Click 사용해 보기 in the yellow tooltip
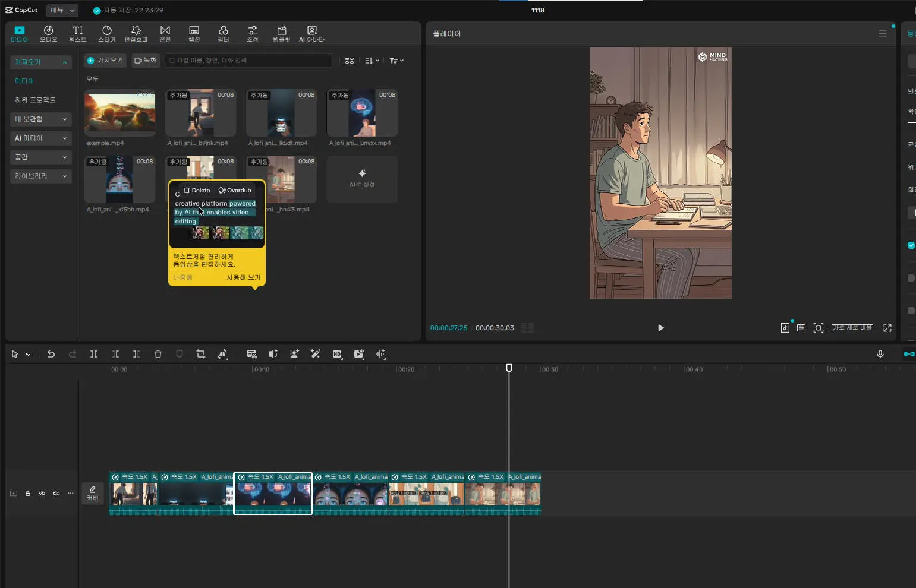The width and height of the screenshot is (916, 588). [243, 277]
